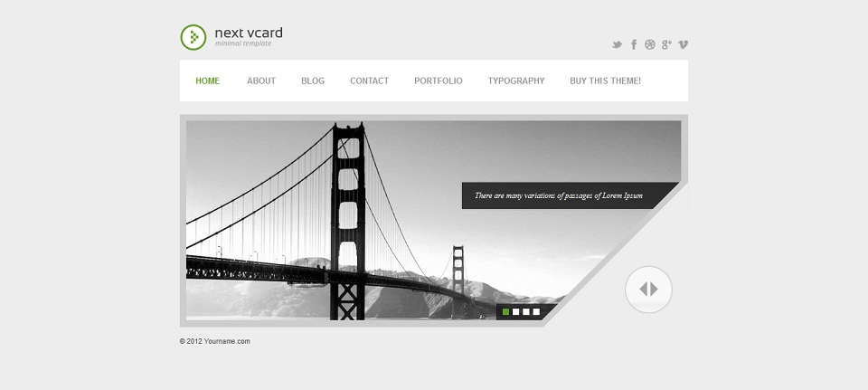
Task: Go to previous slide with left arrow
Action: pos(643,290)
